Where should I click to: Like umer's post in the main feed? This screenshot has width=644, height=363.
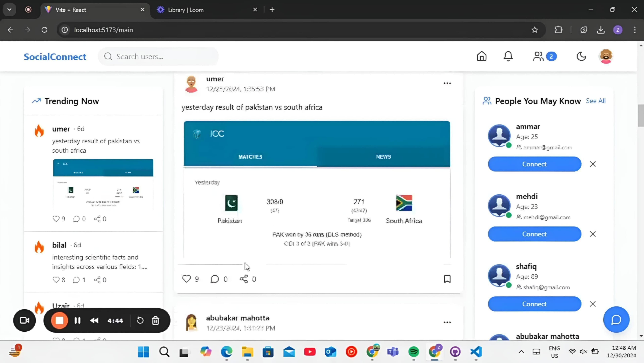(x=186, y=279)
